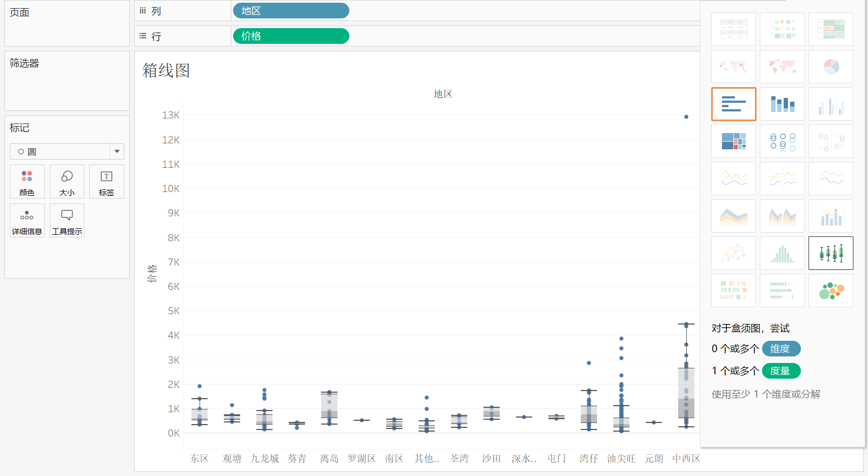868x476 pixels.
Task: Select the box-and-whisker plot chart type
Action: [831, 253]
